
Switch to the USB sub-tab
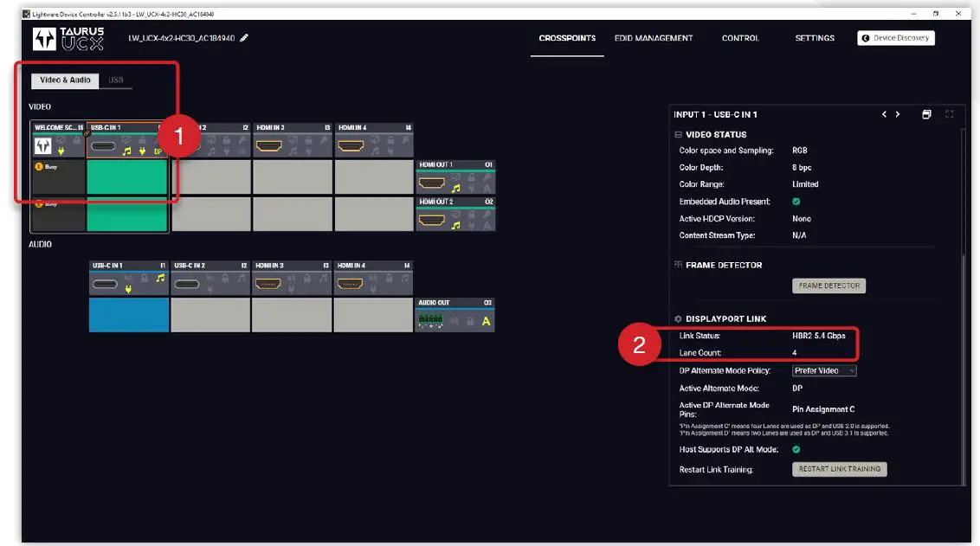pyautogui.click(x=116, y=80)
